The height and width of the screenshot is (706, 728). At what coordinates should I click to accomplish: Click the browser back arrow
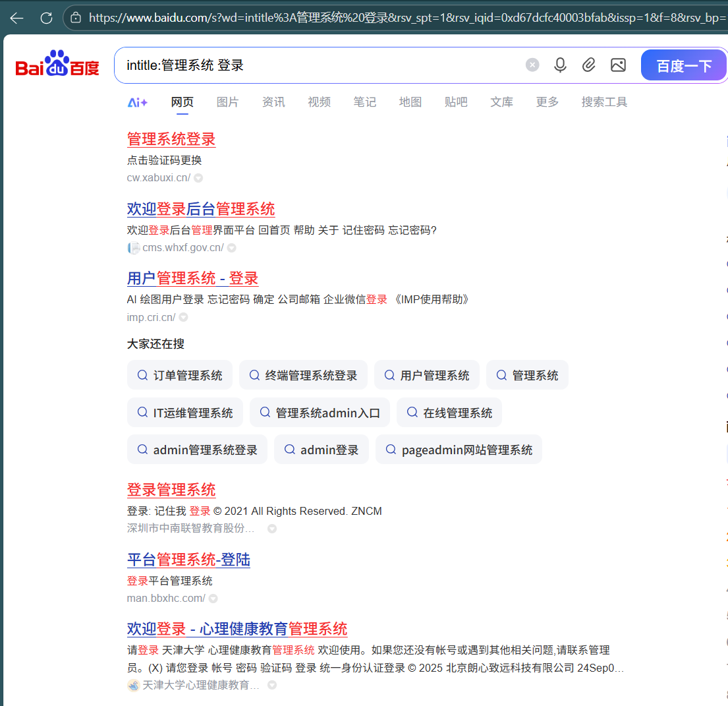pos(16,18)
